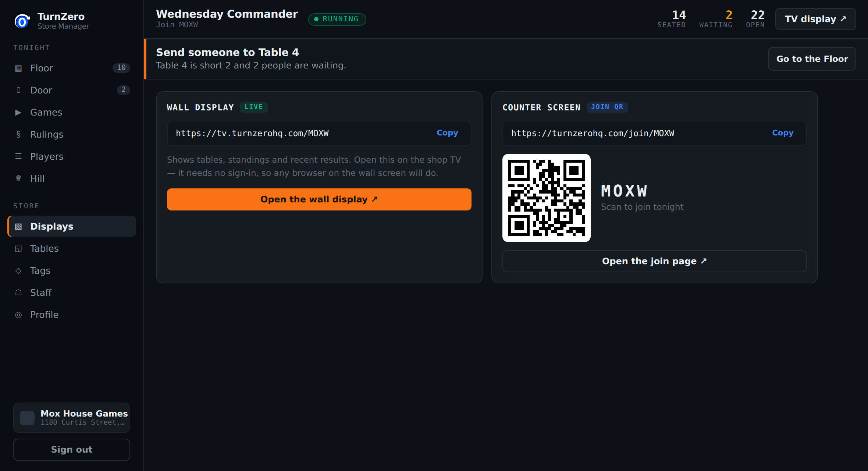
Task: Click the Games play-triangle icon
Action: [18, 112]
